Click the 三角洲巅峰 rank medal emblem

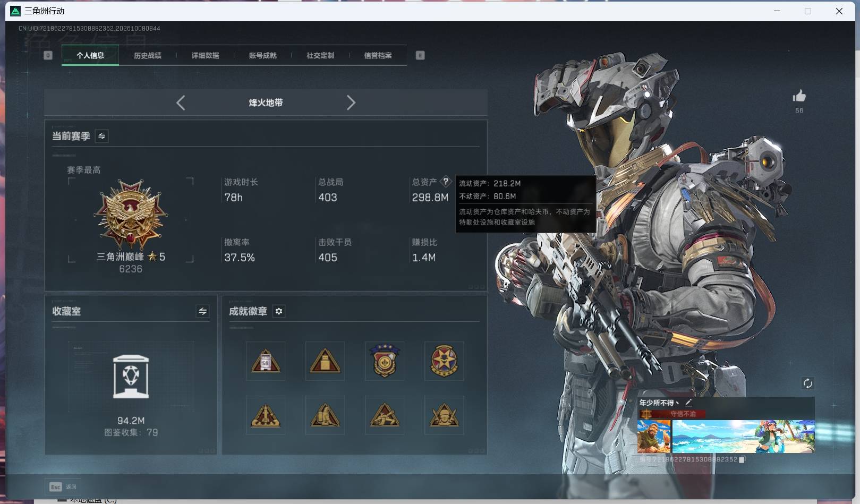click(131, 213)
